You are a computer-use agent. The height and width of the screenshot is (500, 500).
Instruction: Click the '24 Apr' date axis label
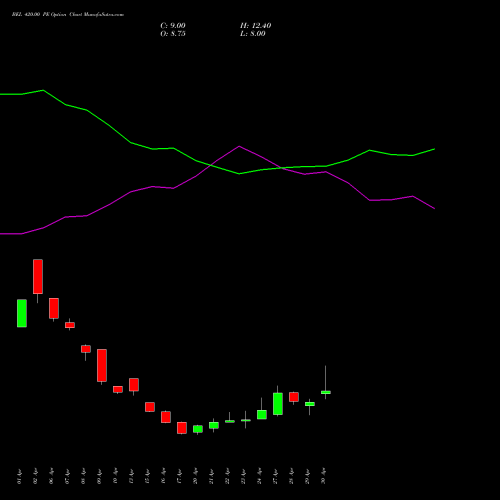[x=259, y=476]
